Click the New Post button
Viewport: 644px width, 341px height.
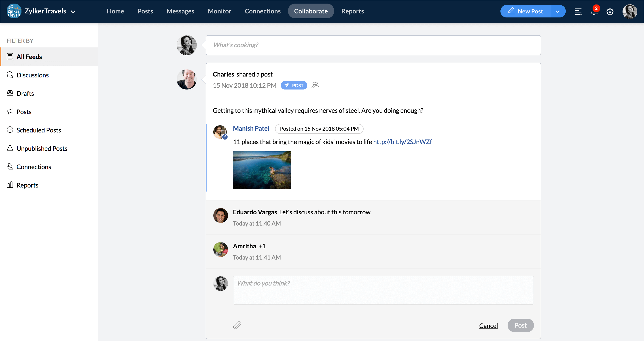click(x=525, y=11)
